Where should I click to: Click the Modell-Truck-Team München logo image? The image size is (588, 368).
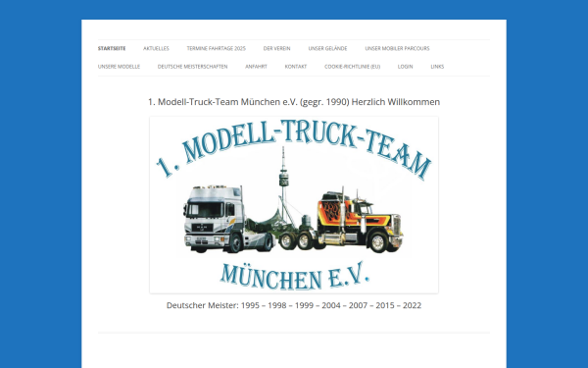[294, 205]
